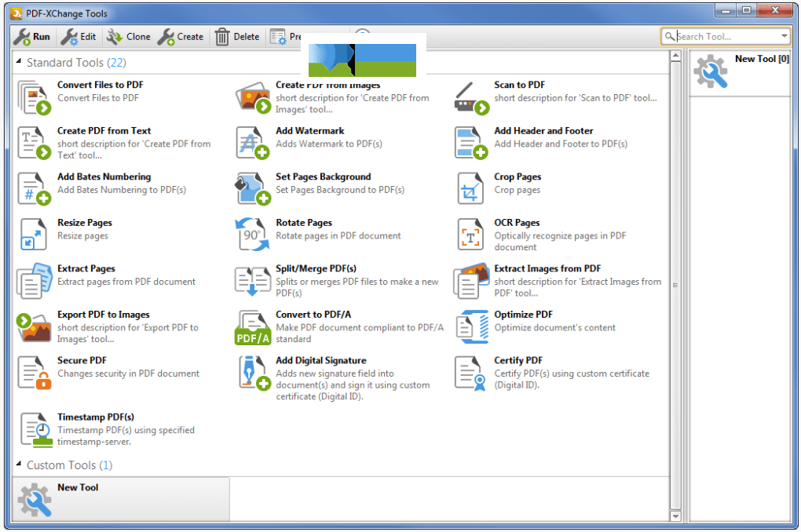Click the Add Bates Numbering icon

[x=35, y=189]
